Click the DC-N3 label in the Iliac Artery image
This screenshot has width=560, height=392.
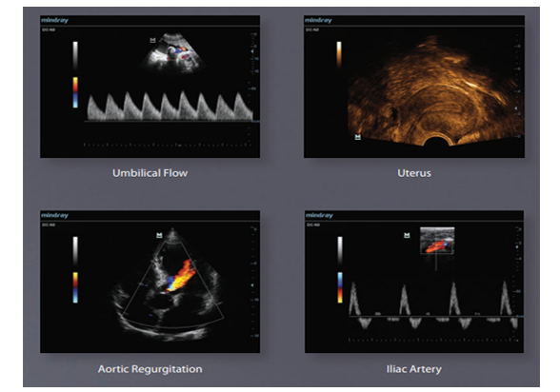tap(313, 225)
